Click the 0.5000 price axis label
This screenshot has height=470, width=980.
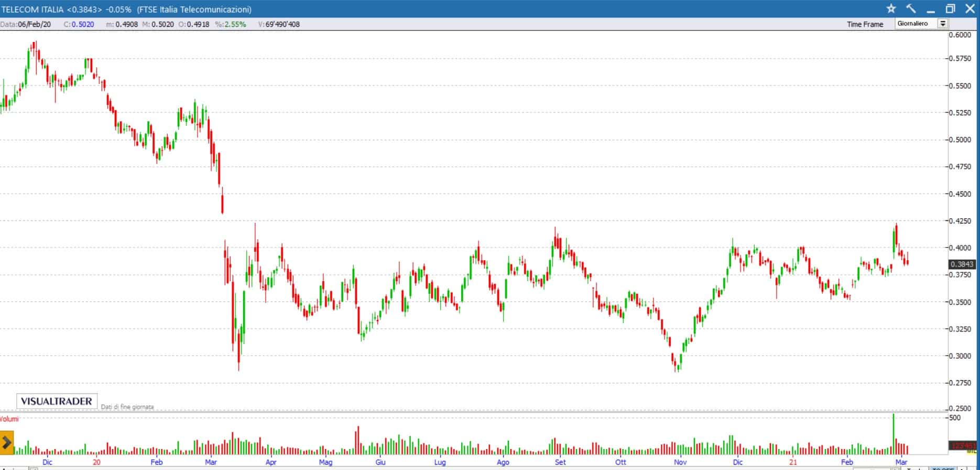(960, 140)
